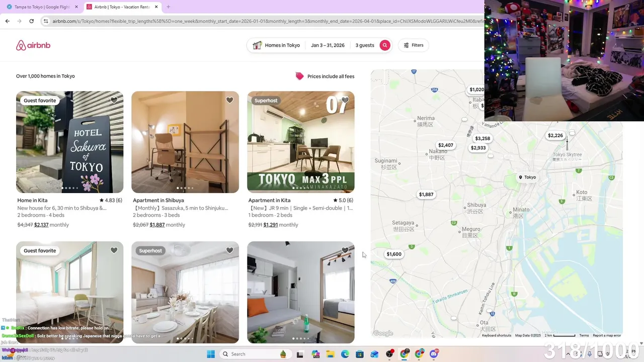Reload the Airbnb page

pos(31,21)
